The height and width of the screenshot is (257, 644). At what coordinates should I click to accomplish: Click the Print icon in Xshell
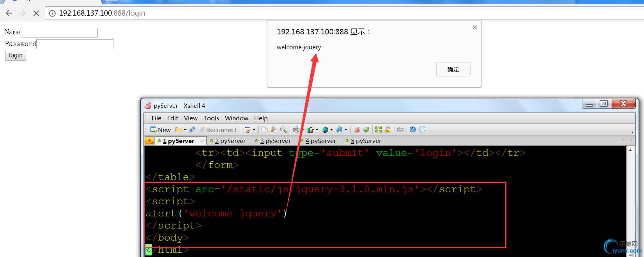[296, 130]
